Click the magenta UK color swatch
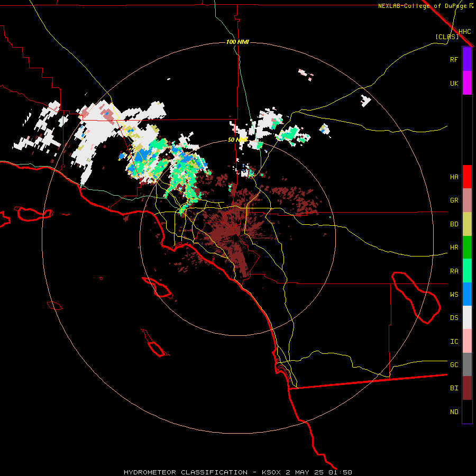 click(x=467, y=83)
